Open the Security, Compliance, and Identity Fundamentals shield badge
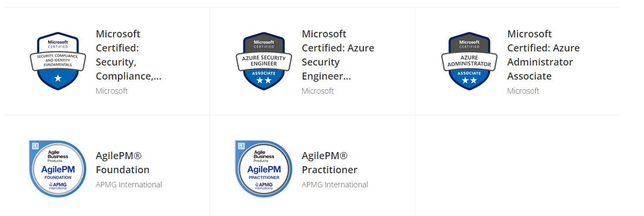The image size is (644, 216). click(58, 61)
